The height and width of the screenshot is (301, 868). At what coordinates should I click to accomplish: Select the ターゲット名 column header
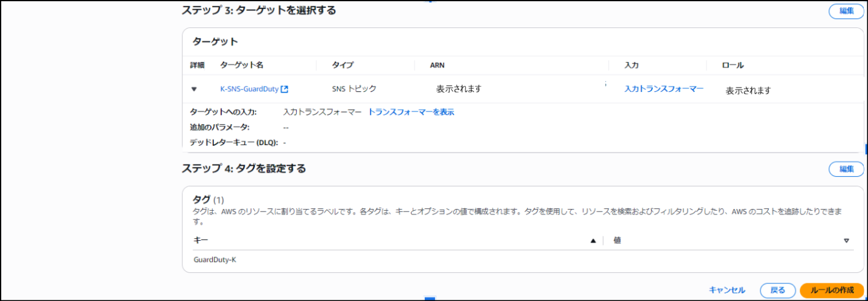[x=241, y=65]
